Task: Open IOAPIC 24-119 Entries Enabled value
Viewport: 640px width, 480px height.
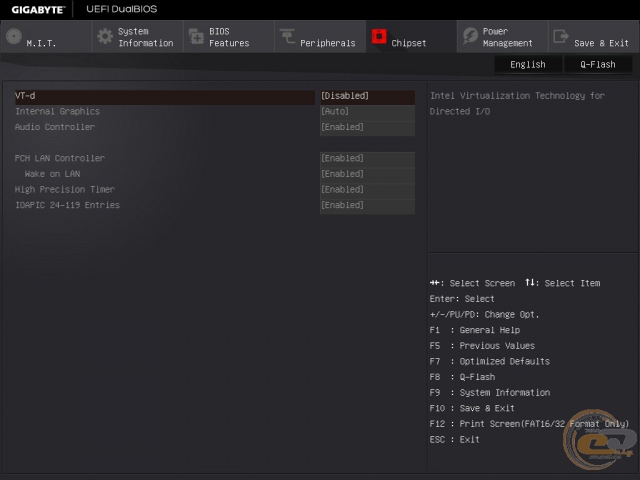Action: coord(367,205)
